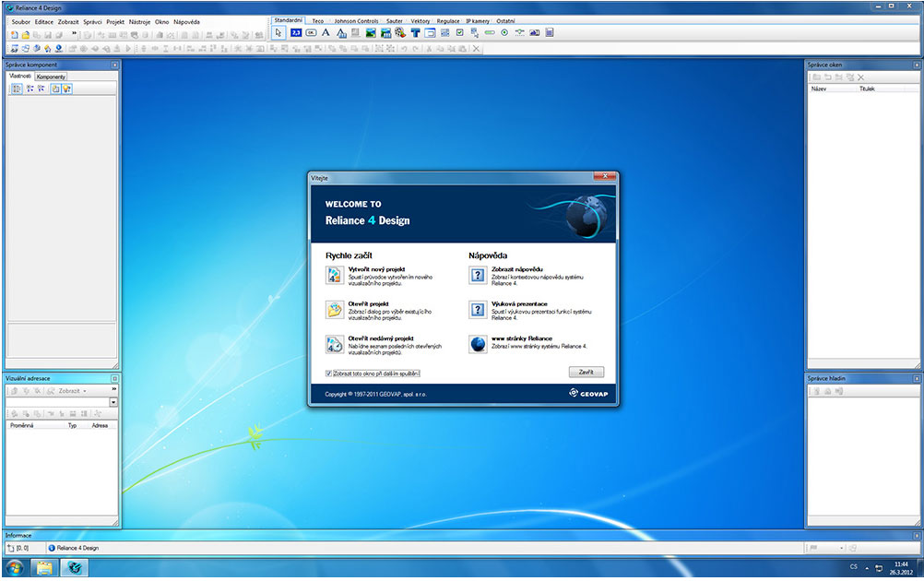Open the Projekt menu
The image size is (924, 581).
tap(115, 22)
